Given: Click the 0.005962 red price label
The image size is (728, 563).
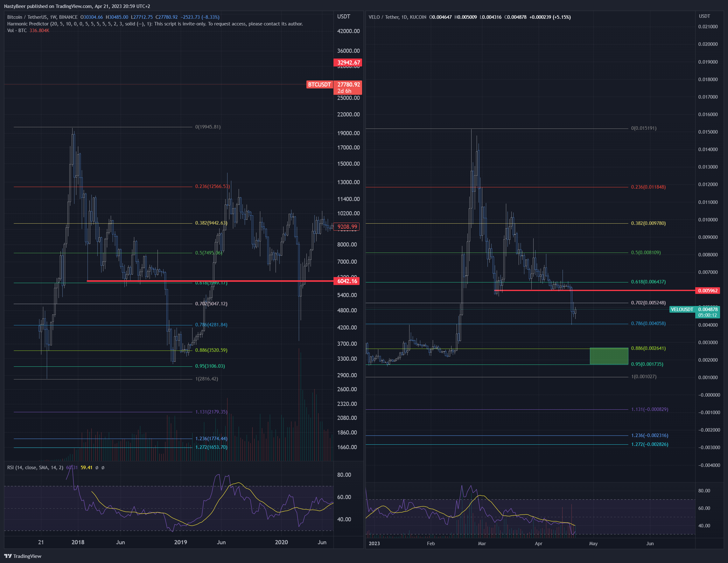Looking at the screenshot, I should pyautogui.click(x=708, y=290).
